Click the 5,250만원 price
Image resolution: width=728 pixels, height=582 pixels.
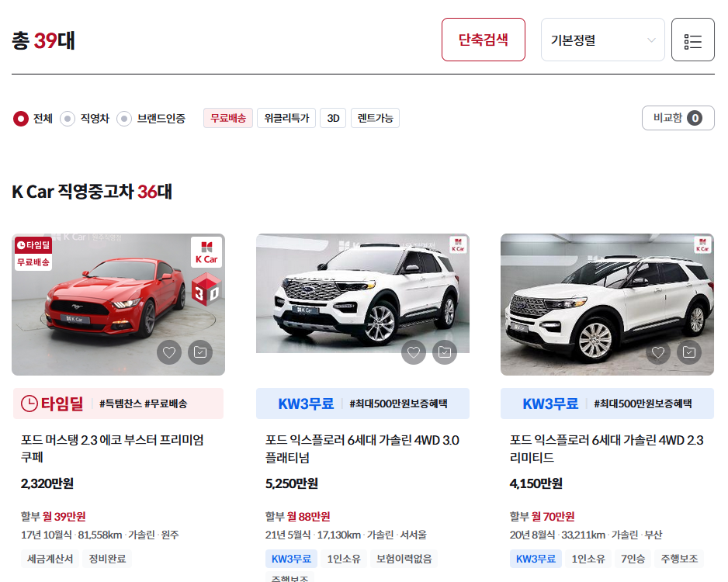click(x=292, y=483)
